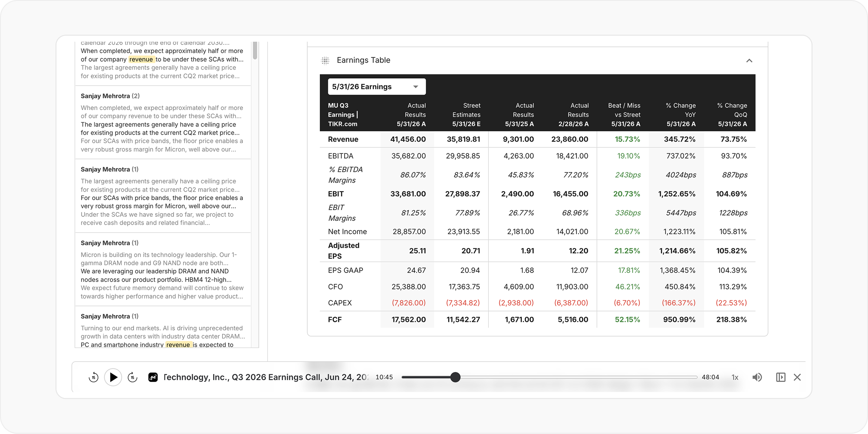Click the Beat / Miss vs Street column header
This screenshot has width=868, height=434.
click(x=624, y=115)
